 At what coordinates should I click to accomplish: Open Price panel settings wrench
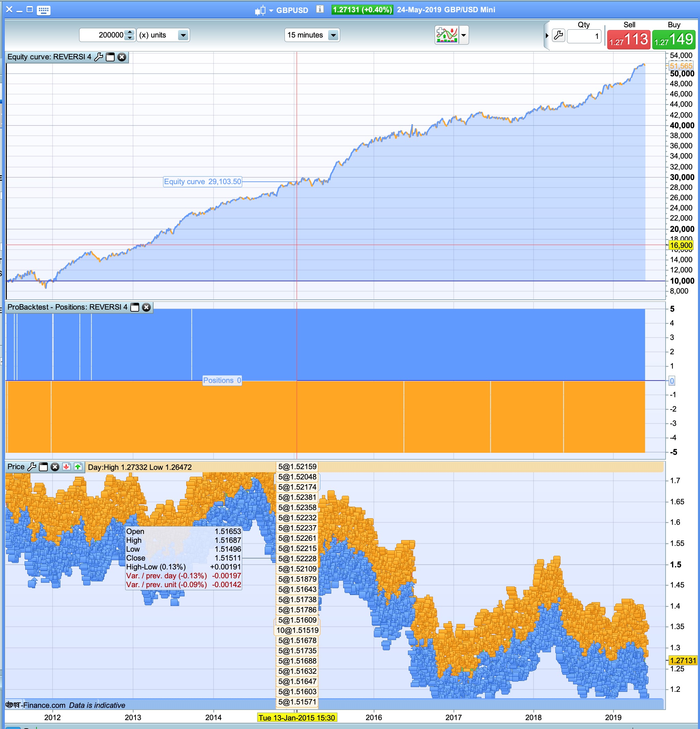coord(32,467)
